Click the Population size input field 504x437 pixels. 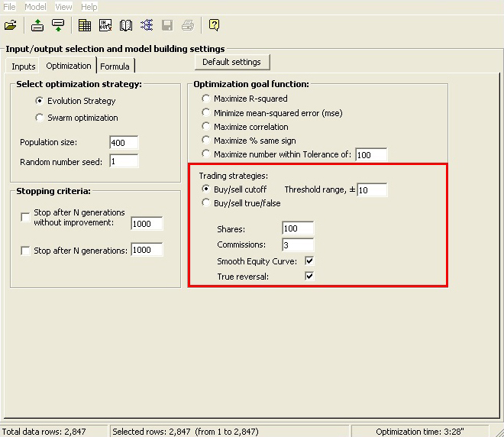123,143
